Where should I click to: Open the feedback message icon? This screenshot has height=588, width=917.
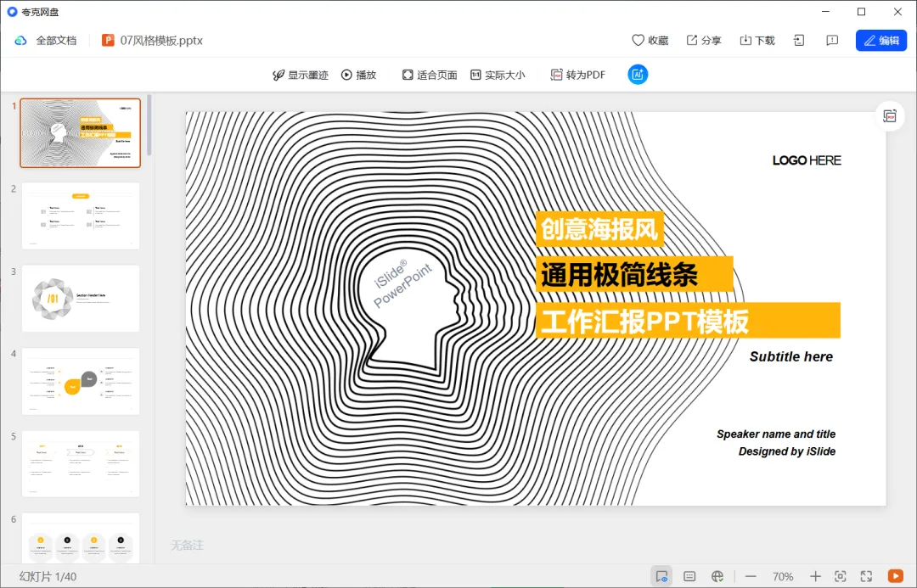point(832,41)
